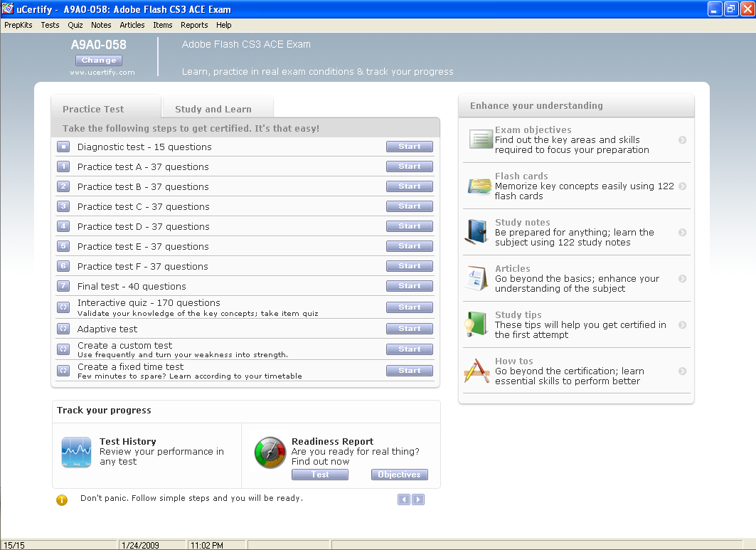Start the Adaptive test
Image resolution: width=756 pixels, height=550 pixels.
410,329
